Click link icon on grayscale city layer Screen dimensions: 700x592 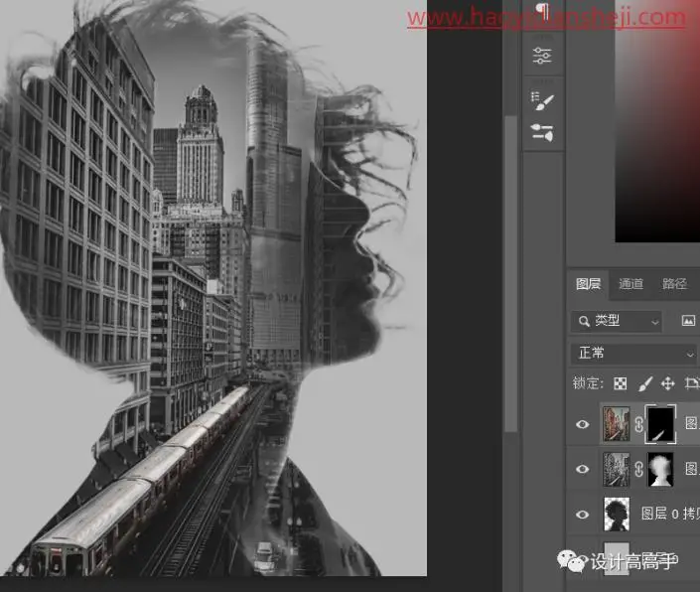click(x=638, y=469)
